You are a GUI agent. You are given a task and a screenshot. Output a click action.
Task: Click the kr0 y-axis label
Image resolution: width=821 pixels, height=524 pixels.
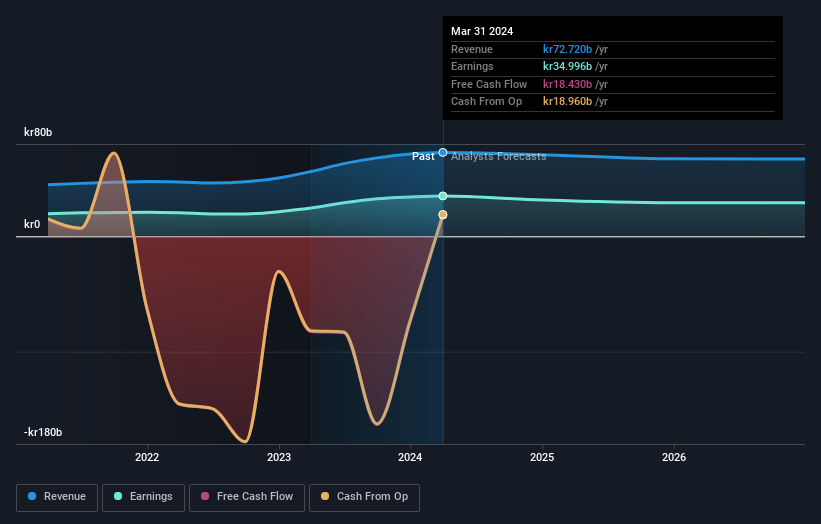coord(32,224)
